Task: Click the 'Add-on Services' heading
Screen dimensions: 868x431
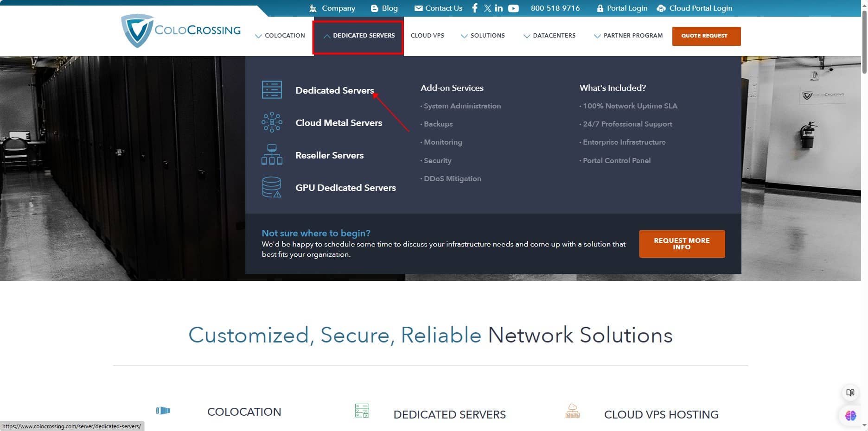Action: point(452,88)
